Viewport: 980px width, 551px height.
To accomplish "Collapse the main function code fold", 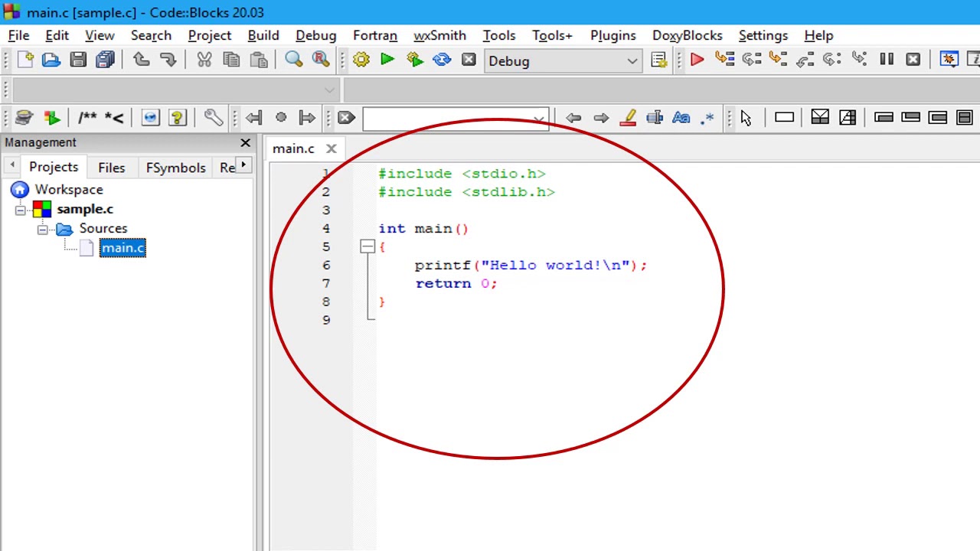I will [x=367, y=246].
